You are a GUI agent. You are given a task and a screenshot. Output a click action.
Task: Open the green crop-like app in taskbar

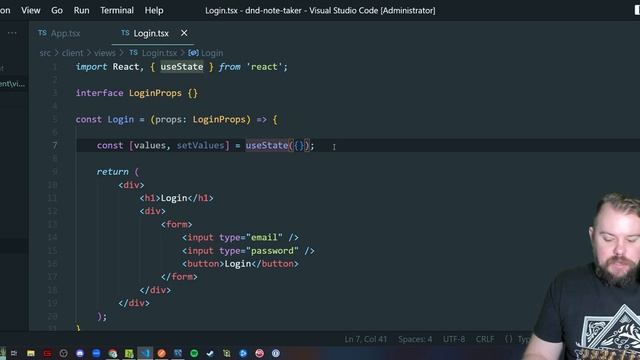(x=227, y=353)
